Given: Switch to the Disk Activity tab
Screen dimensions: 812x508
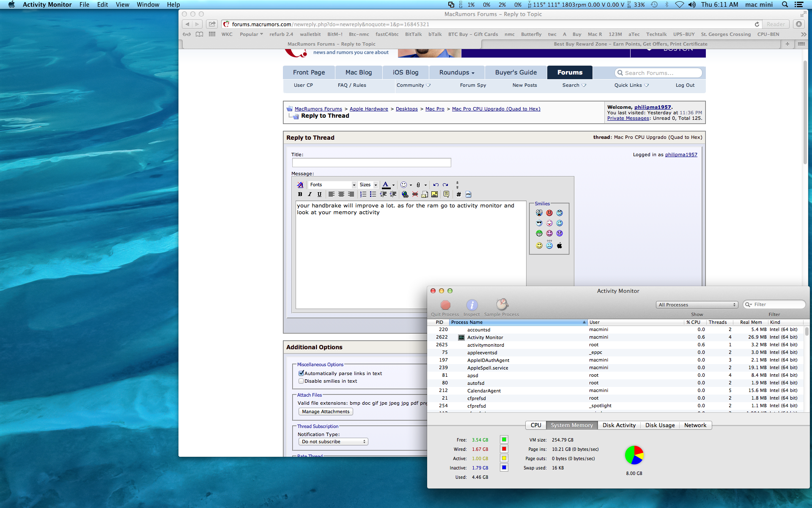Looking at the screenshot, I should [619, 425].
